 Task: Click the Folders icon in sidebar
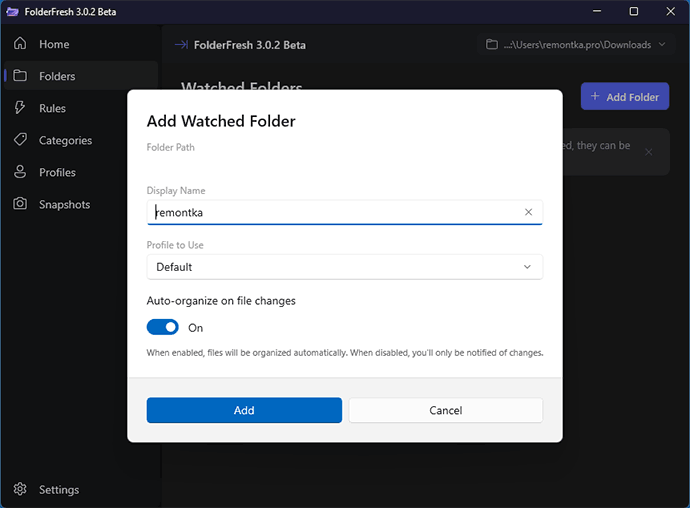coord(20,76)
